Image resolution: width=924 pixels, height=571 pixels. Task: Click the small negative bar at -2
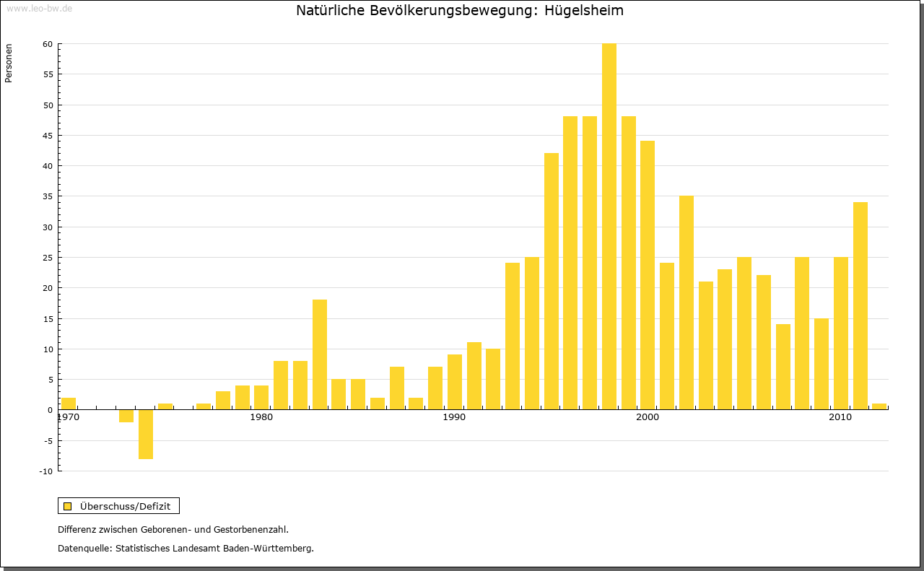126,416
